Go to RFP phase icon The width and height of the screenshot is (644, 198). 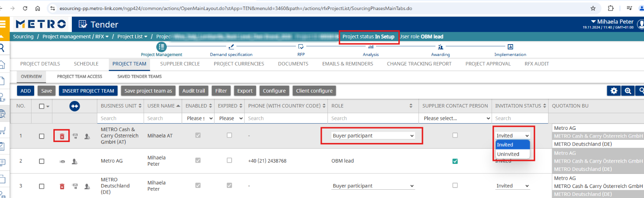click(301, 47)
